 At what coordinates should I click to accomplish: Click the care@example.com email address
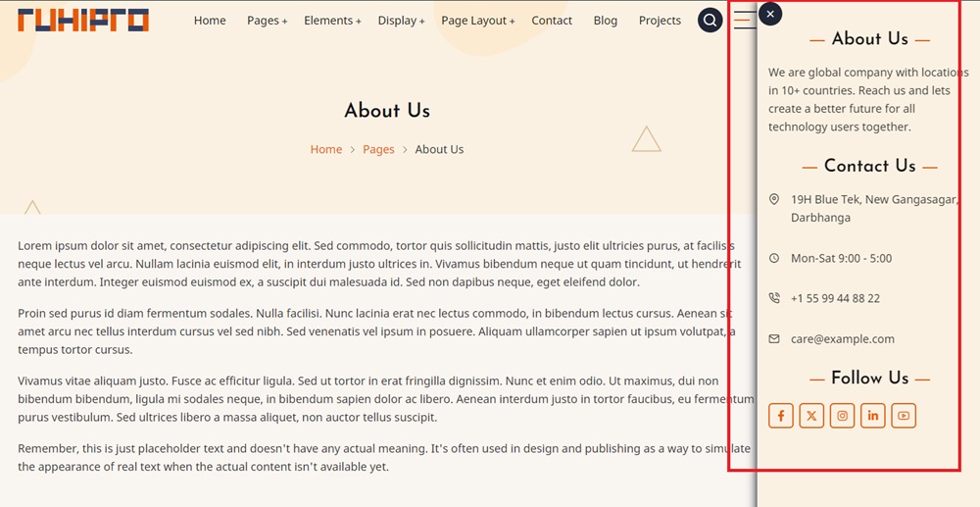click(x=843, y=339)
